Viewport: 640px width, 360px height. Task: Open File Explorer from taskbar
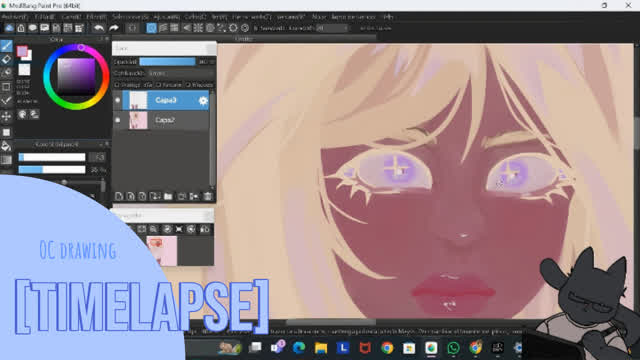pyautogui.click(x=321, y=348)
